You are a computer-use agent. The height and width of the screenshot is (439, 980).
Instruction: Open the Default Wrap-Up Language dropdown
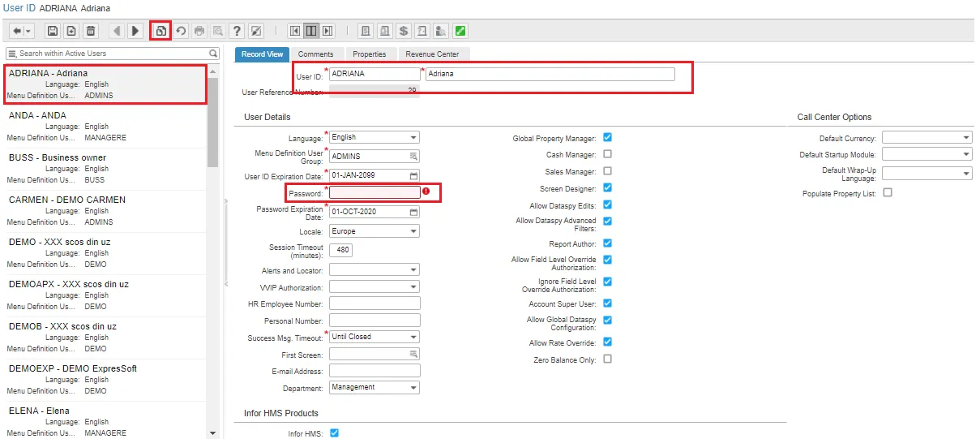[x=966, y=174]
